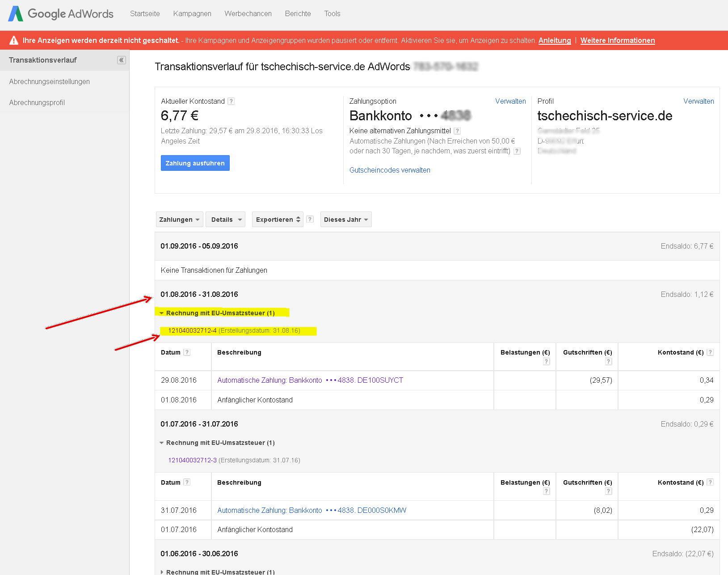Click 01.06.2016 - 30.06.2016 period header
This screenshot has height=575, width=728.
pyautogui.click(x=199, y=554)
